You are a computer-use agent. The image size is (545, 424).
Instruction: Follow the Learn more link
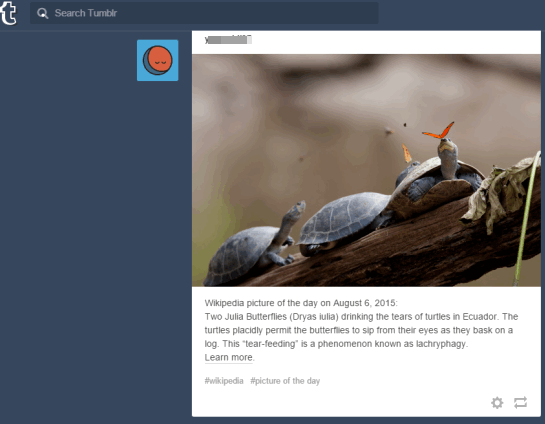tap(229, 357)
